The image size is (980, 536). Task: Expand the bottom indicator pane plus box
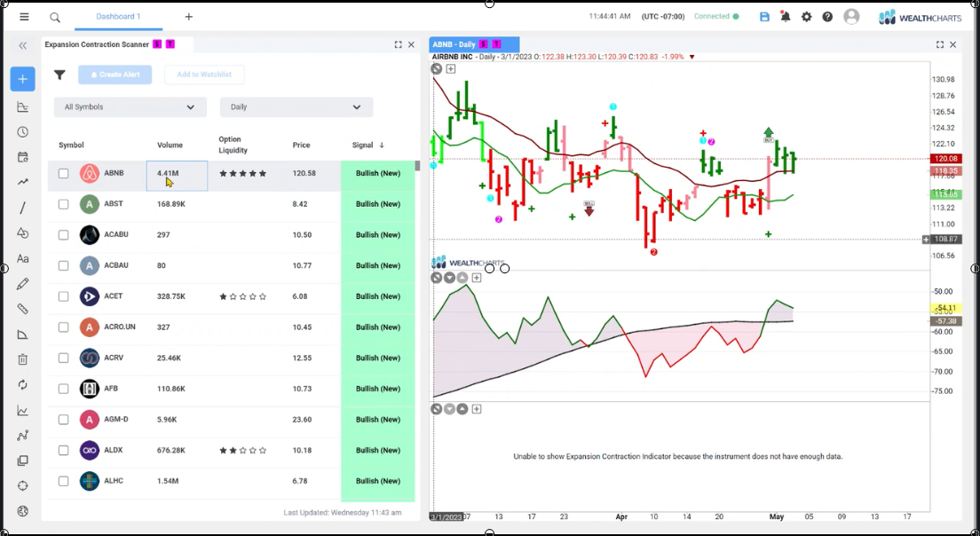coord(477,408)
